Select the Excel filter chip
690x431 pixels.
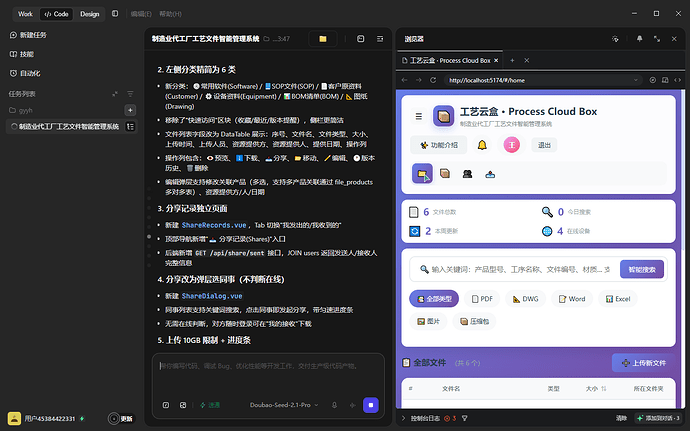click(618, 299)
